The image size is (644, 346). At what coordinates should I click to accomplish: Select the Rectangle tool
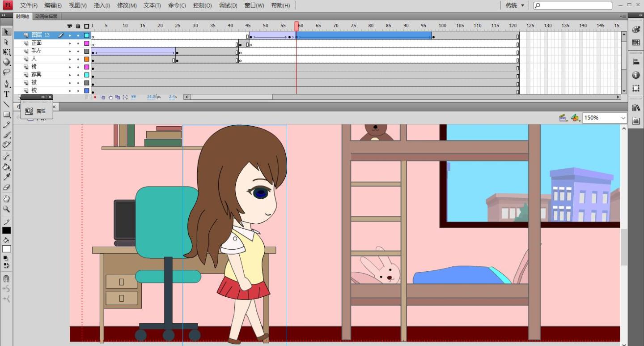point(6,115)
